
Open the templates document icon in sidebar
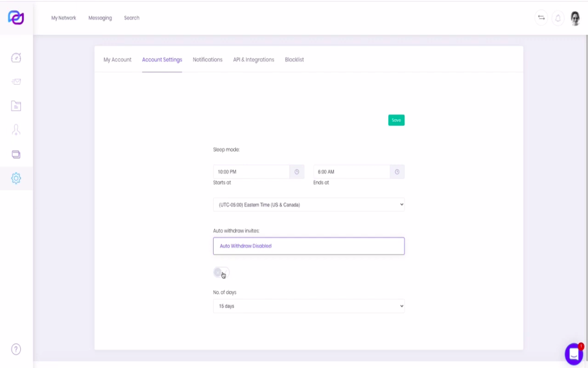point(16,106)
